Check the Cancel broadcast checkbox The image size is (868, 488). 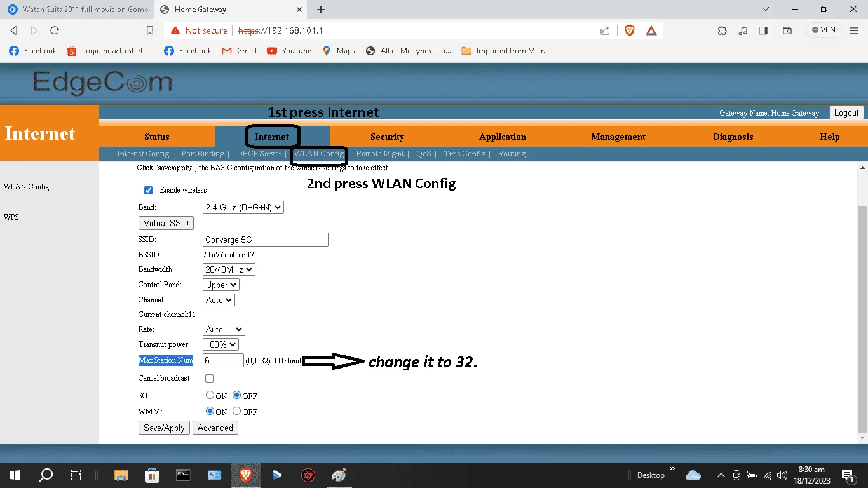(209, 378)
